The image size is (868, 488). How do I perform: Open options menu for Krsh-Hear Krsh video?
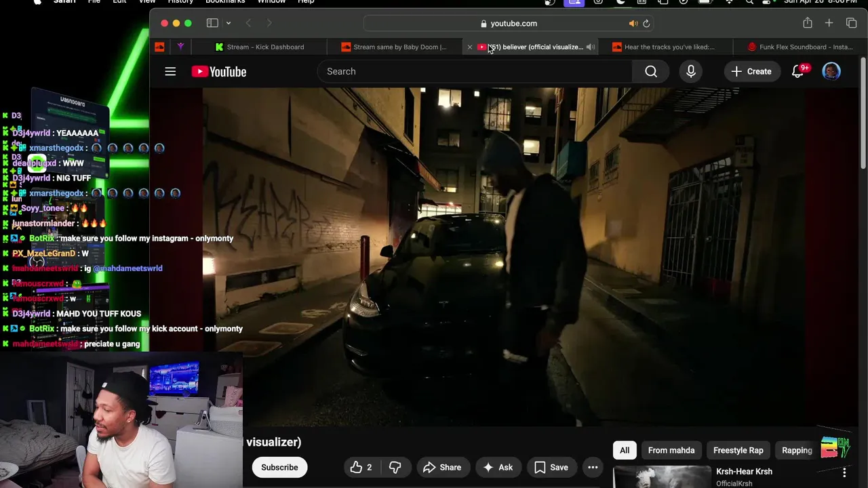[844, 472]
